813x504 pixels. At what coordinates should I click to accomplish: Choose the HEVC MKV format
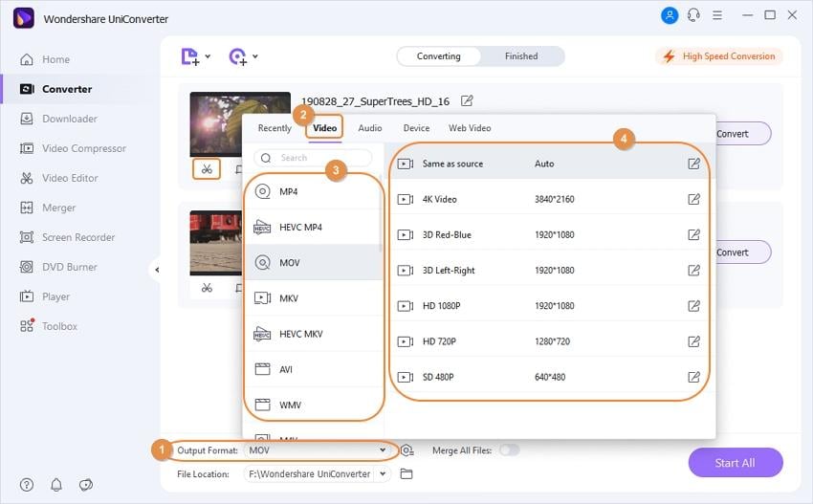click(x=313, y=334)
